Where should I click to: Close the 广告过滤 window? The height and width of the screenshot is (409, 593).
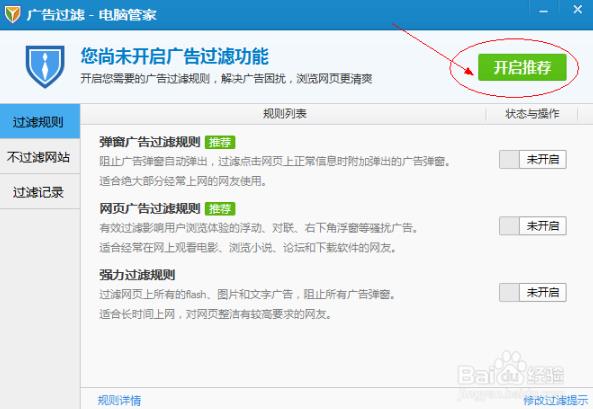click(577, 9)
